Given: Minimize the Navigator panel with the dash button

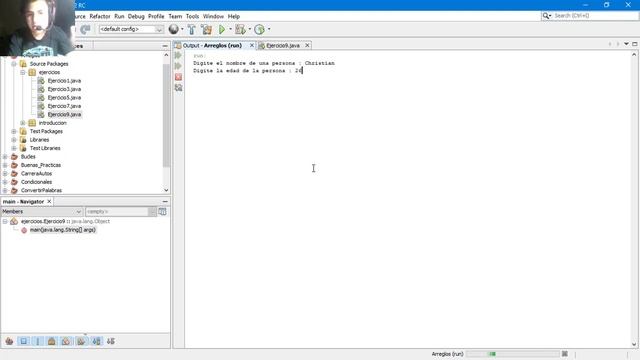Looking at the screenshot, I should click(x=165, y=202).
